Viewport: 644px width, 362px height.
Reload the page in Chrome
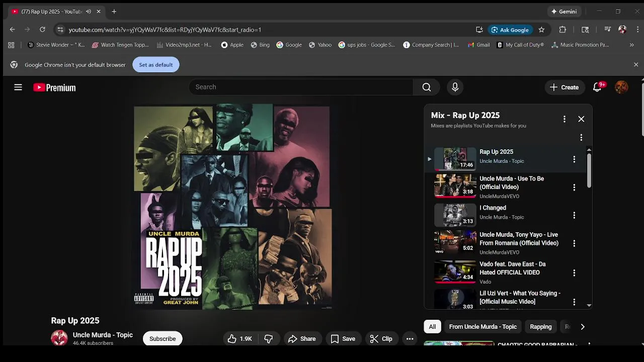click(x=42, y=30)
